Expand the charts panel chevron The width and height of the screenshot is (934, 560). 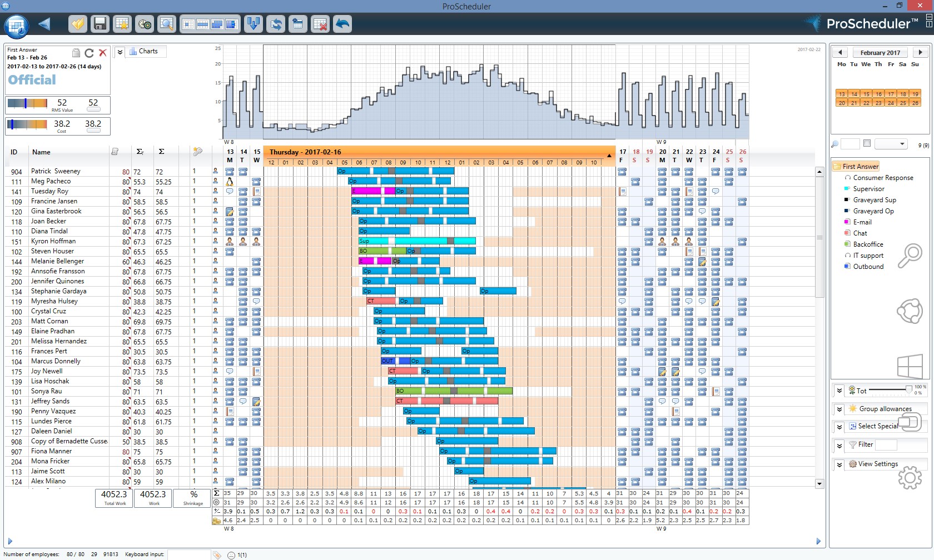pyautogui.click(x=120, y=52)
